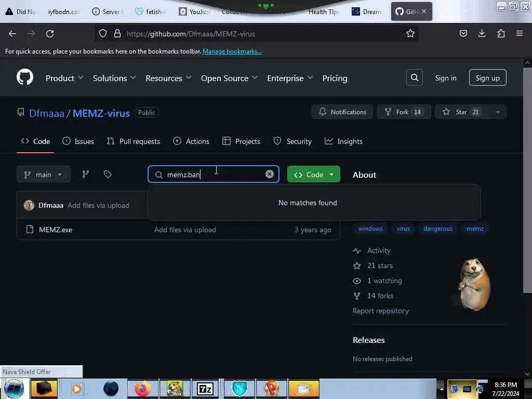Open the Insights tab
Viewport: 532px width, 399px height.
tap(343, 141)
